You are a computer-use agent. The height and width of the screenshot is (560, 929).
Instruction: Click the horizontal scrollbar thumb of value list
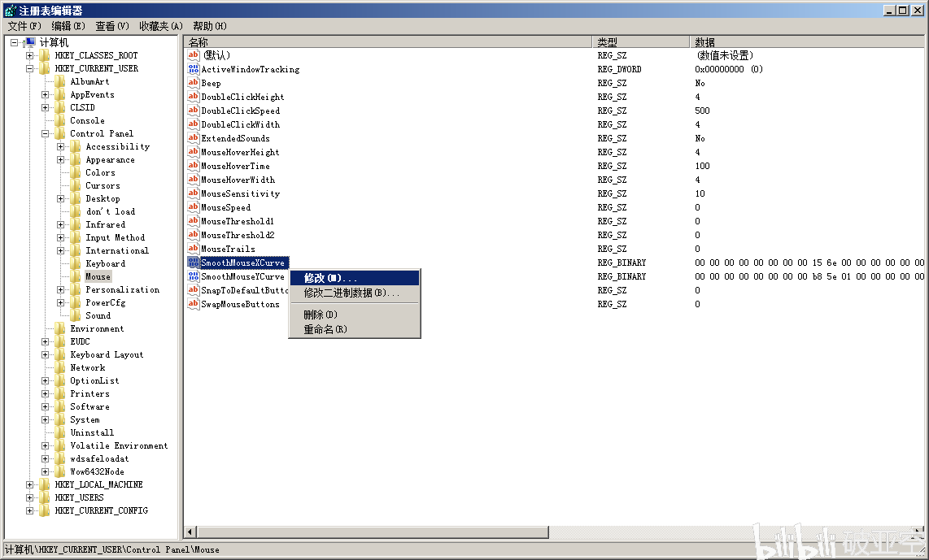(x=372, y=532)
